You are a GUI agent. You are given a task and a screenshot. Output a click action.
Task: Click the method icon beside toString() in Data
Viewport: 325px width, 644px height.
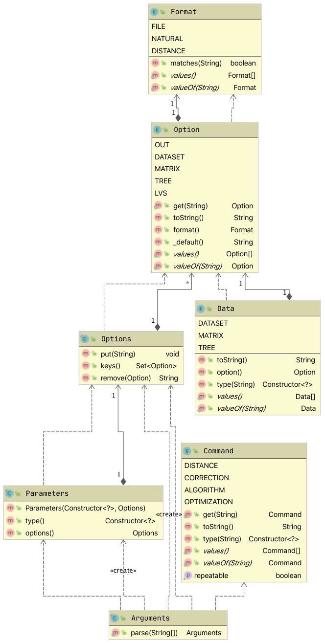201,360
